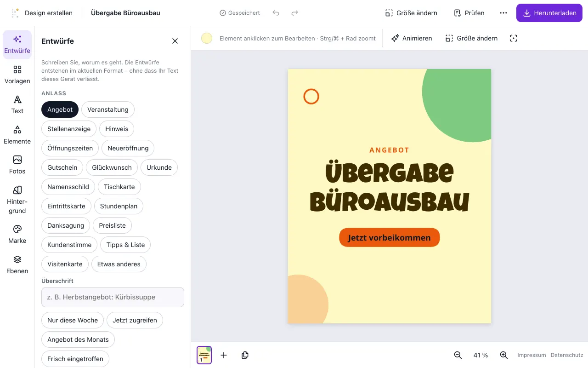Open the Elemente sidebar panel
This screenshot has width=588, height=368.
pyautogui.click(x=17, y=135)
